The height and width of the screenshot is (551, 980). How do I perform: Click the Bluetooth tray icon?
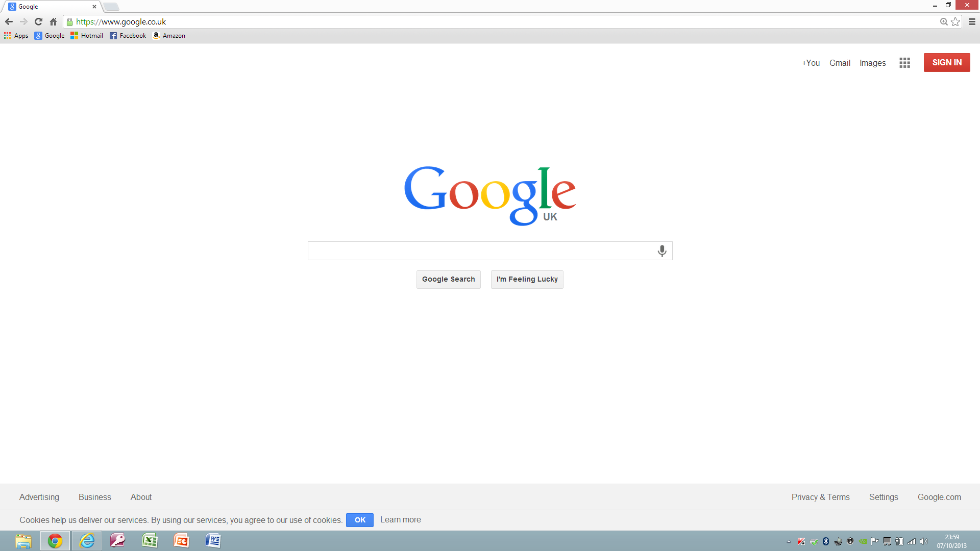[x=826, y=541]
